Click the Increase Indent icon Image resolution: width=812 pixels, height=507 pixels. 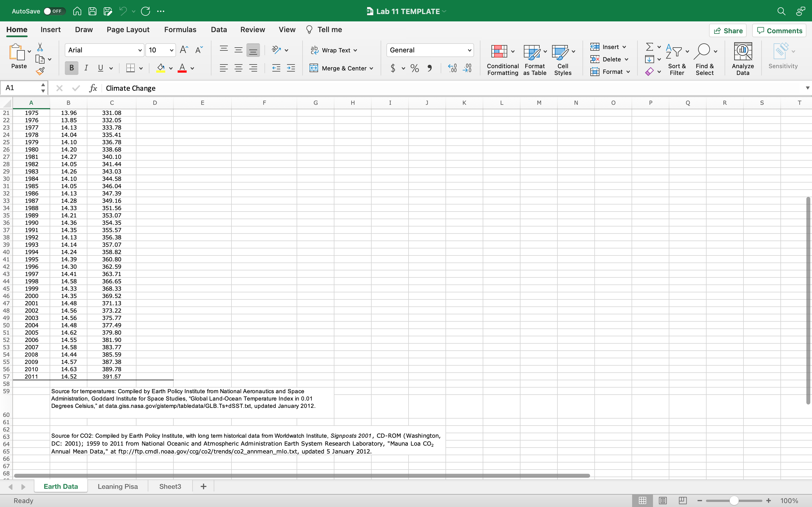[x=291, y=68]
